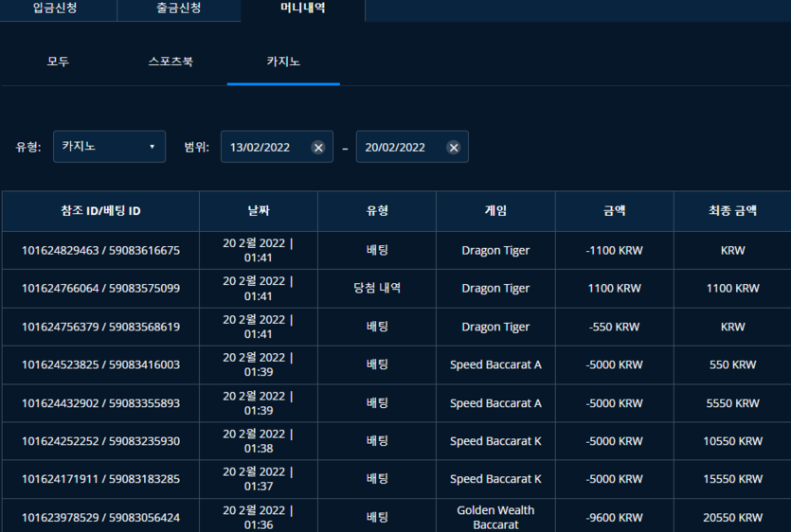Click the 20550 KRW final balance

732,518
